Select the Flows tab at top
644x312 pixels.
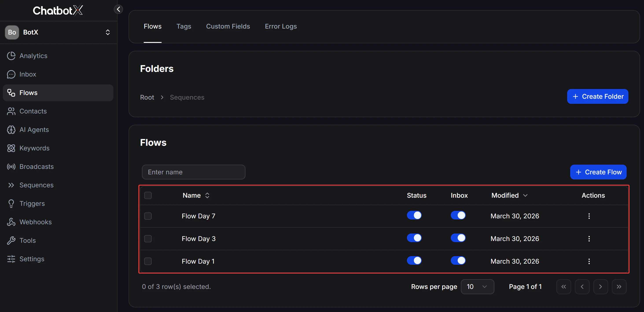click(153, 26)
